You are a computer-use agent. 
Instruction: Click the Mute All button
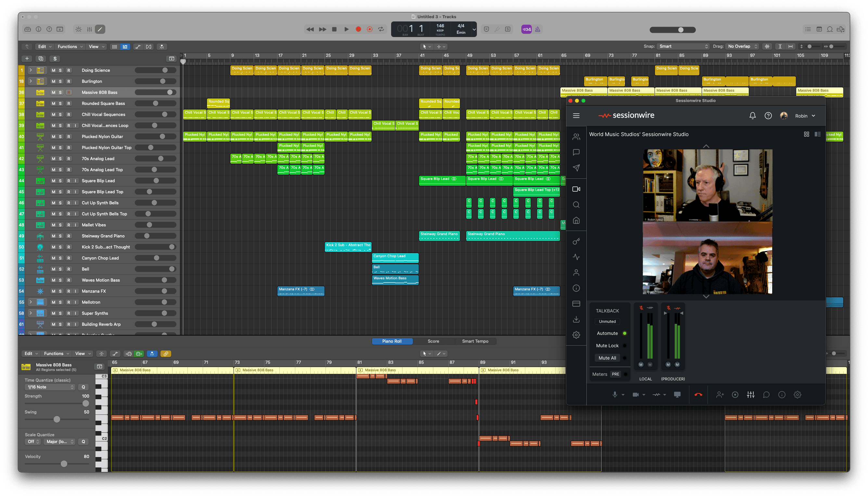click(x=607, y=358)
